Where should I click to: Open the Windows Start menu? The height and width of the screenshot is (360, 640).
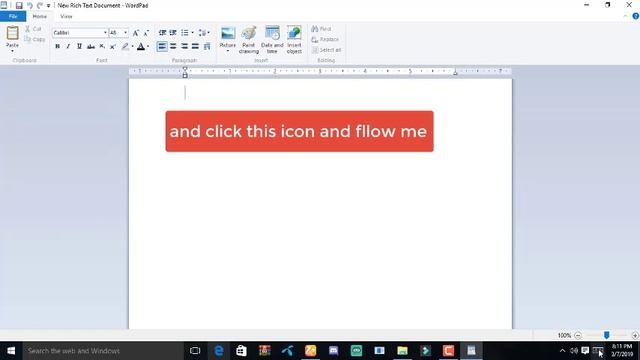pyautogui.click(x=11, y=351)
